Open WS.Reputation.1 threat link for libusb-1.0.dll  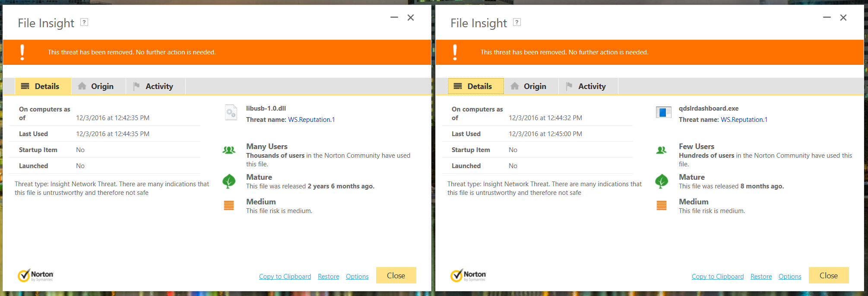click(311, 120)
